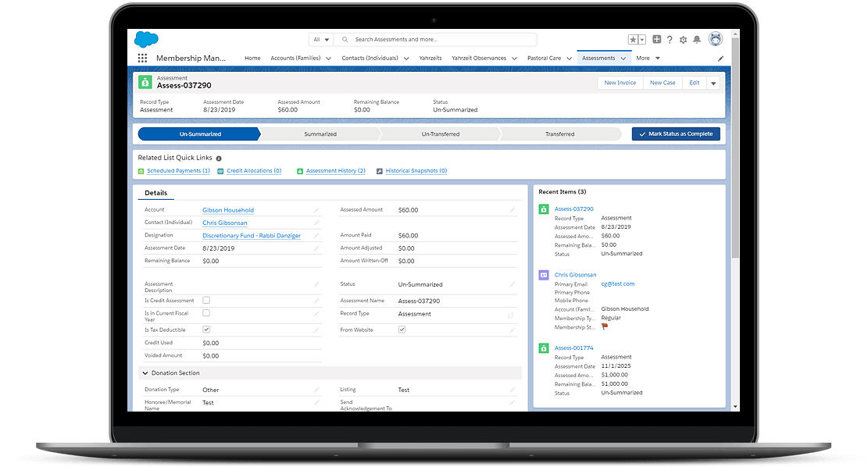Image resolution: width=868 pixels, height=467 pixels.
Task: Click the edit pencil for the Status field
Action: click(512, 284)
